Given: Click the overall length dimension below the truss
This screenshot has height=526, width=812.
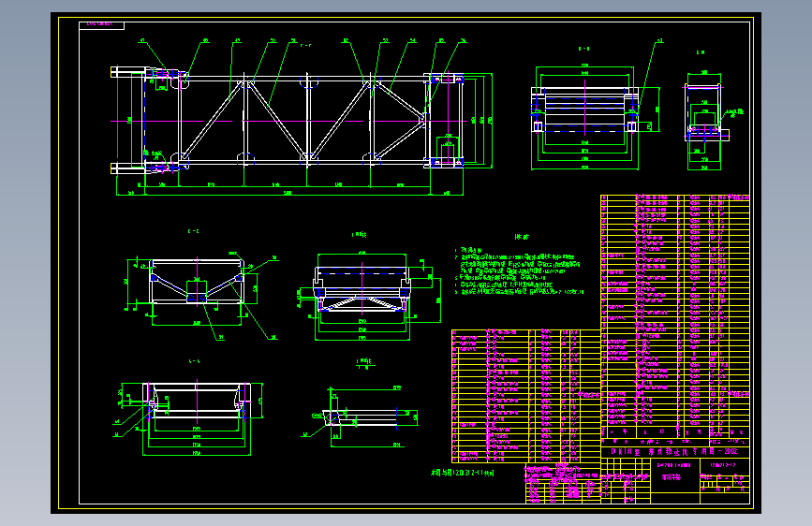Looking at the screenshot, I should coord(288,193).
